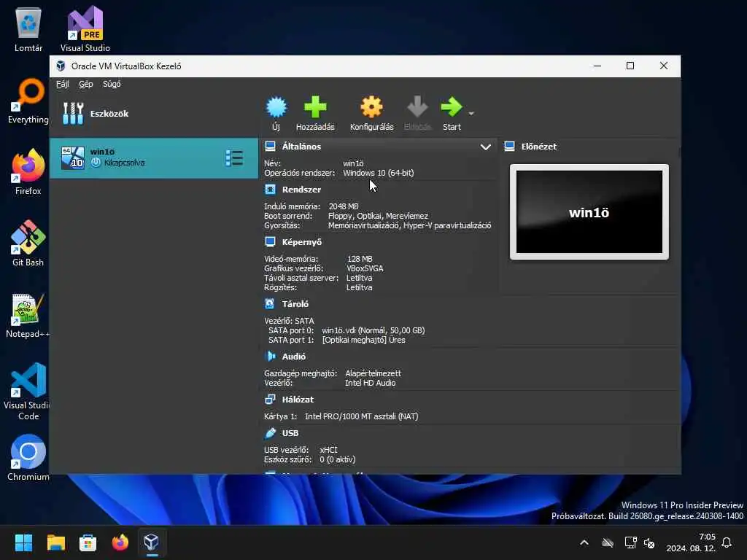
Task: Open the notification bell in the tray
Action: tap(727, 542)
